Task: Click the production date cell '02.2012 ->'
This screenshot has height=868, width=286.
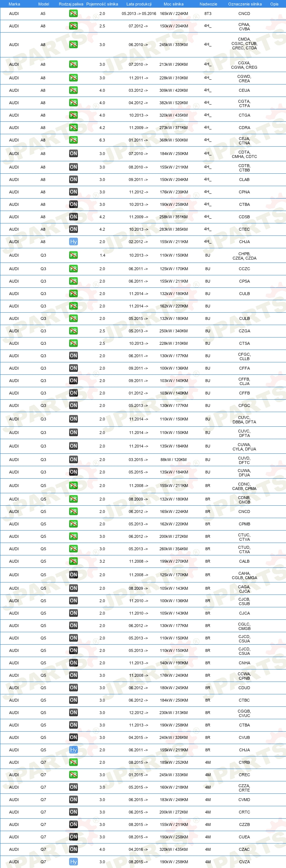Action: pos(139,242)
